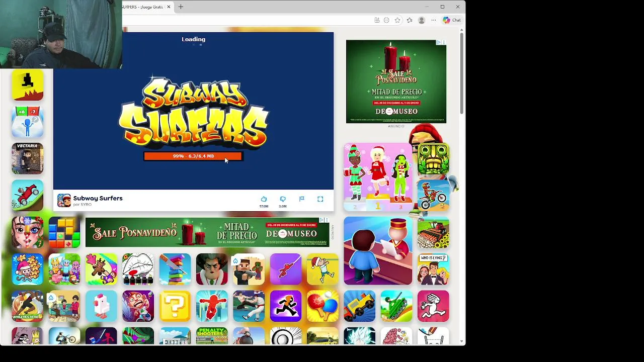Open the Copilot Chat button

tap(452, 20)
